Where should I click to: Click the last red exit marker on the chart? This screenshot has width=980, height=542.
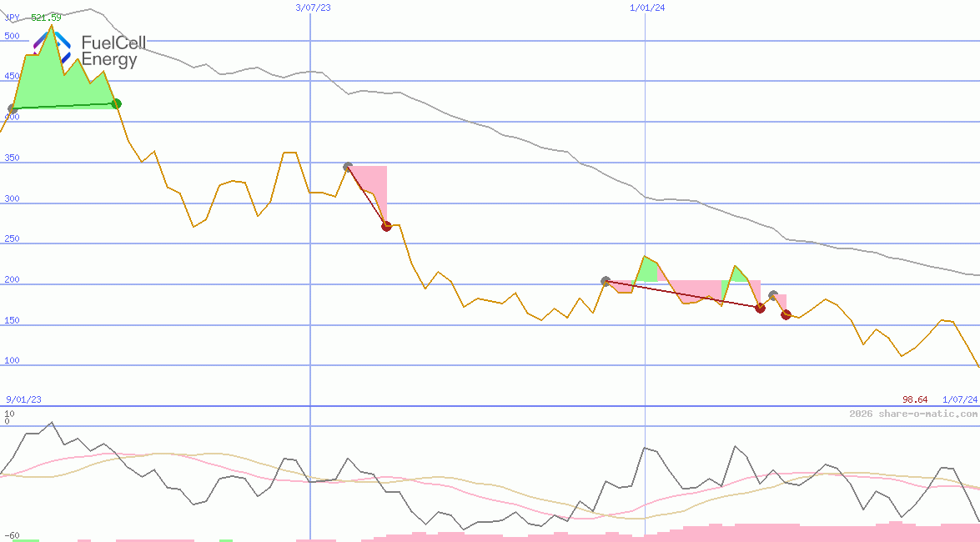786,314
